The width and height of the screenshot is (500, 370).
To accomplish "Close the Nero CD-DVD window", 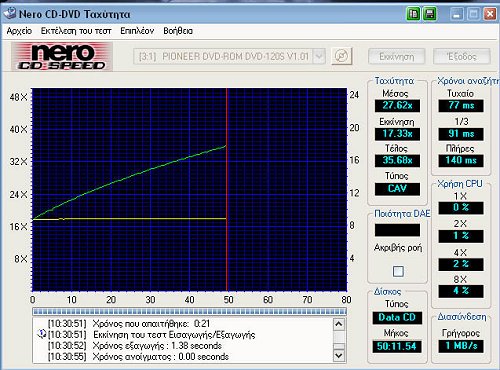I will (x=490, y=14).
